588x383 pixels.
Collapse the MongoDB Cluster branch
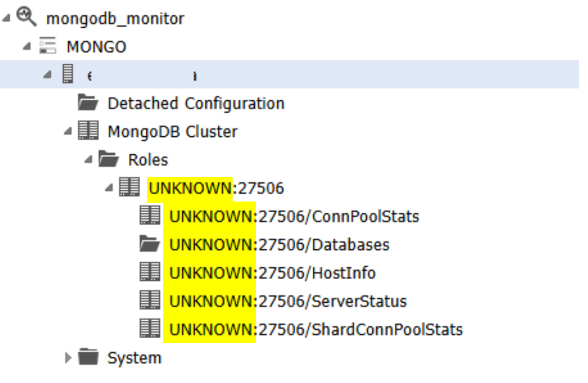(x=67, y=132)
